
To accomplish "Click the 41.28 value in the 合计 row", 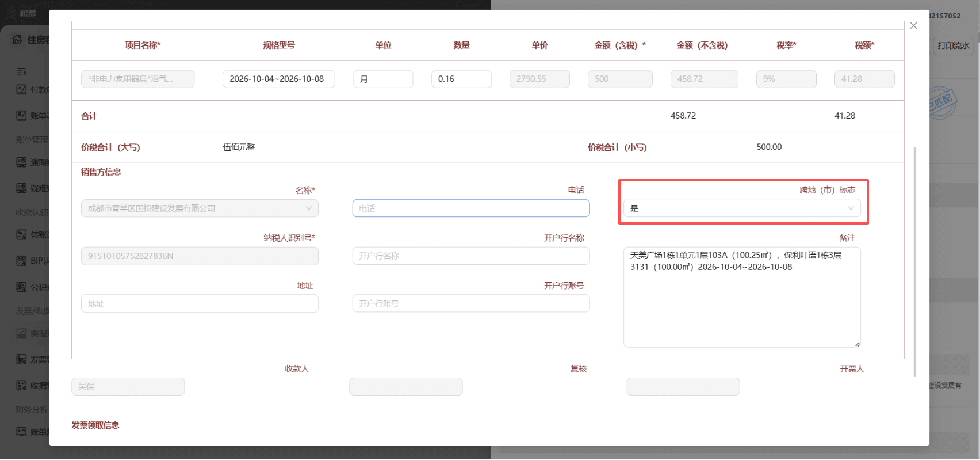I will [845, 116].
